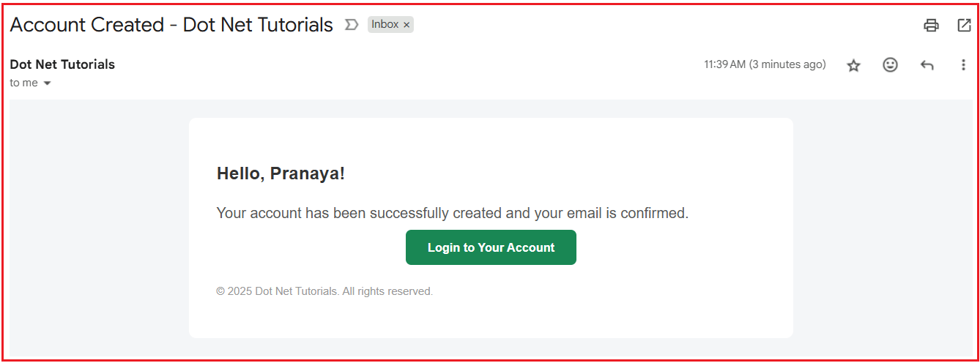980x363 pixels.
Task: Click the "Hello, Pranaya!" greeting heading
Action: 281,173
